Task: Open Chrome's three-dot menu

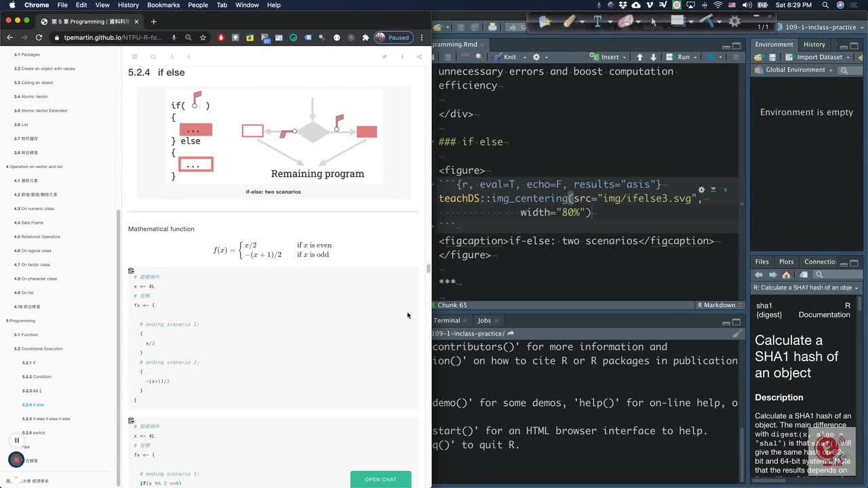Action: tap(422, 37)
